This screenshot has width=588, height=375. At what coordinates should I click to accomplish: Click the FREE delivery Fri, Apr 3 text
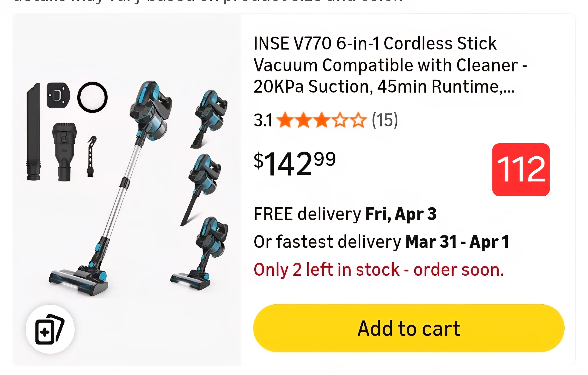pos(345,214)
